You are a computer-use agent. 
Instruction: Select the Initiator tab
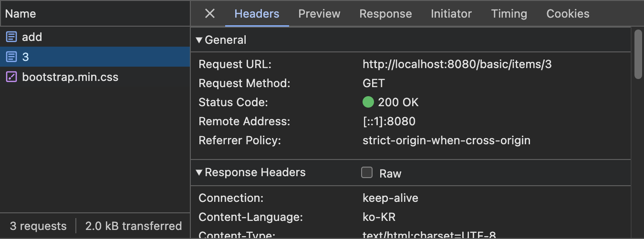451,14
